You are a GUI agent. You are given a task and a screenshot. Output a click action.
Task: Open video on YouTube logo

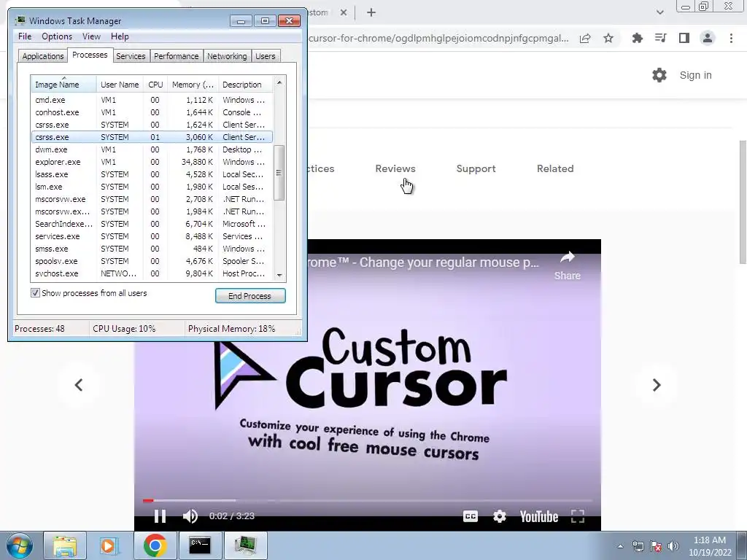click(539, 517)
